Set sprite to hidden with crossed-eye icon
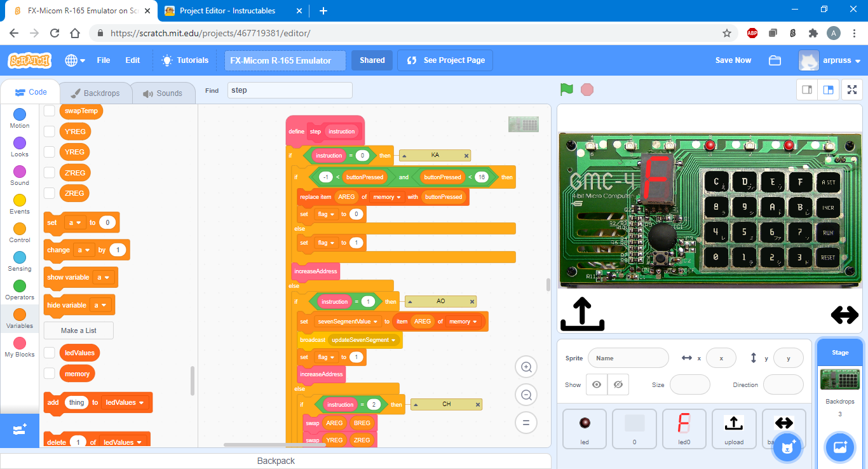 (618, 384)
